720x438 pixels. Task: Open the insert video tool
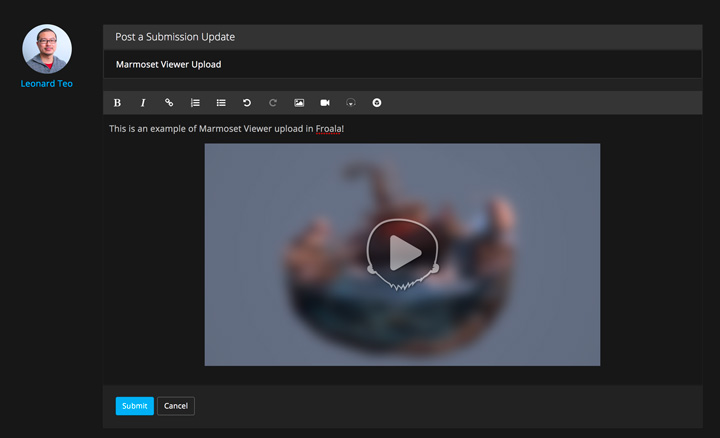point(325,103)
